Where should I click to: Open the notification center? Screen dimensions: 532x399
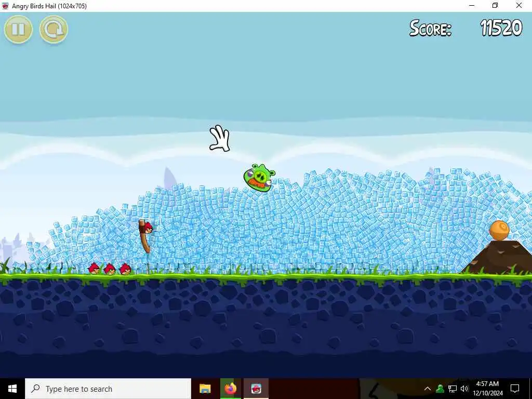(x=515, y=389)
